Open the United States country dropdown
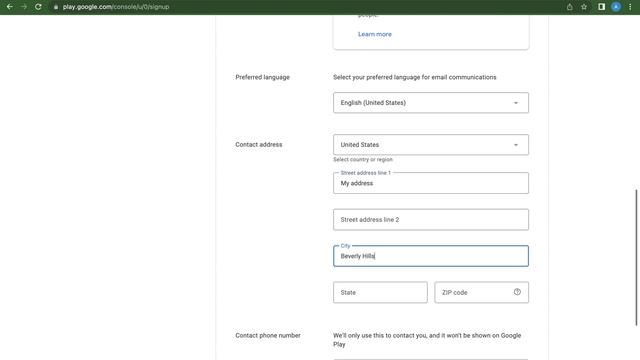This screenshot has height=360, width=640. [431, 144]
